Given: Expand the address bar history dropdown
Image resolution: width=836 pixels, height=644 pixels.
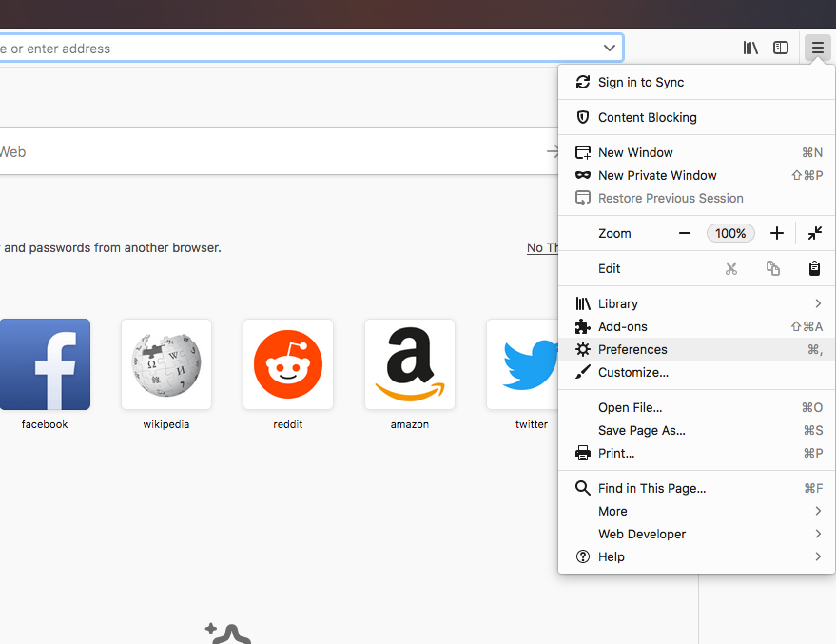Looking at the screenshot, I should [x=610, y=48].
